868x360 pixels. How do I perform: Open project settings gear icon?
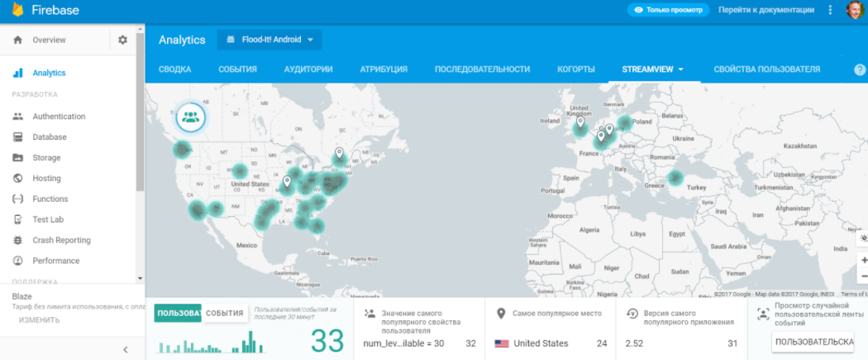coord(123,40)
